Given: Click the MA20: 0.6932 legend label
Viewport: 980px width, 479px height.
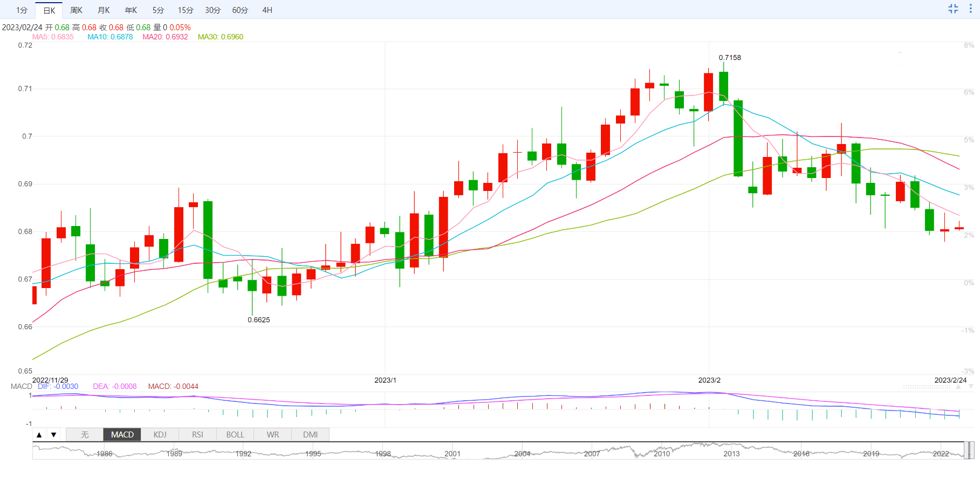Looking at the screenshot, I should coord(165,37).
